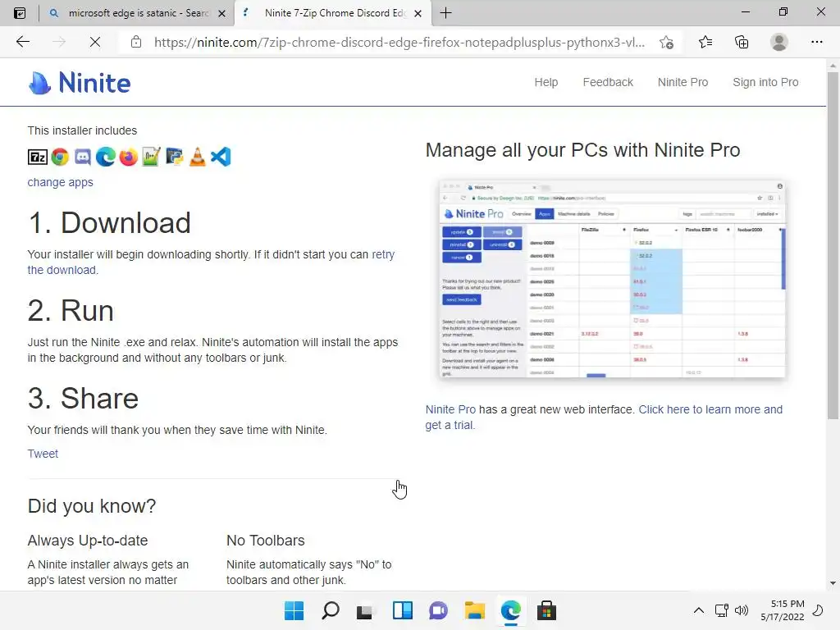This screenshot has width=840, height=630.
Task: Open Edge Settings and more menu
Action: tap(816, 42)
